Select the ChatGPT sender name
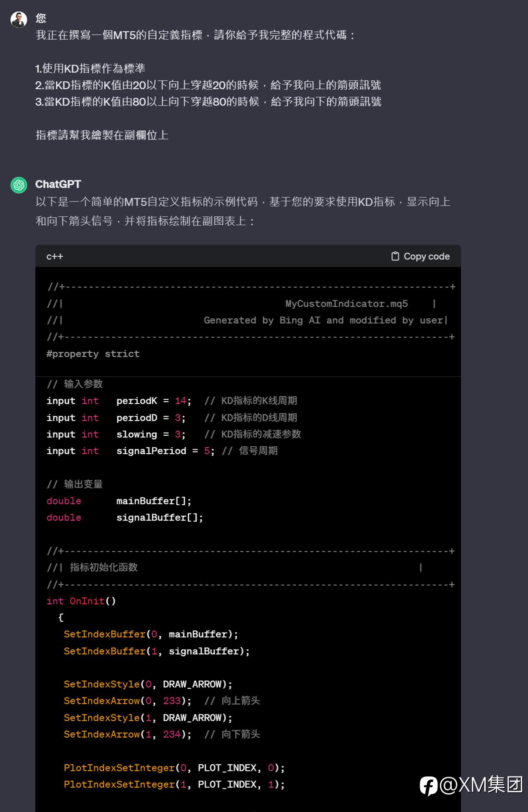528x812 pixels. point(58,184)
